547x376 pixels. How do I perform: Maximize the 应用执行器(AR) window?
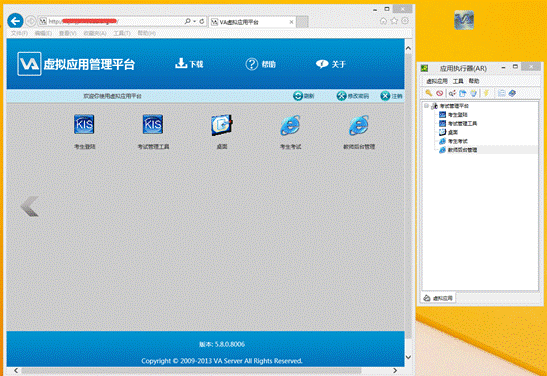pos(515,67)
